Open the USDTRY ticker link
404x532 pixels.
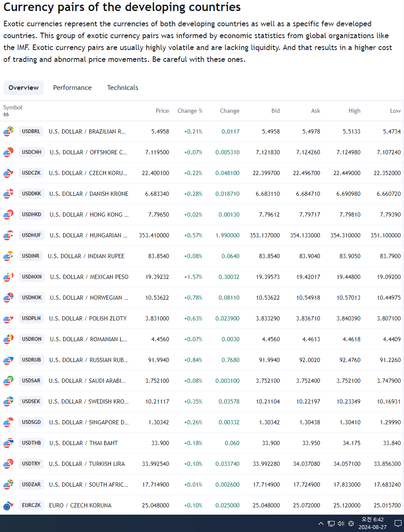click(31, 464)
